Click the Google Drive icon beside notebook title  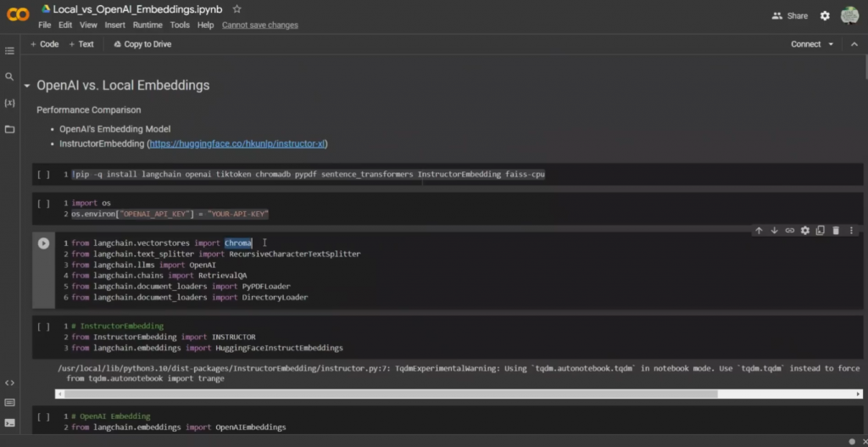(46, 9)
